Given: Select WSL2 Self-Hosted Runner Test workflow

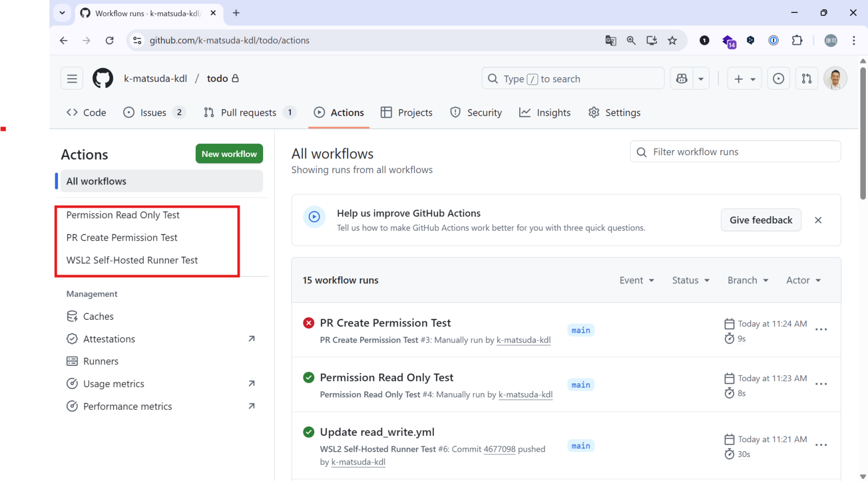Looking at the screenshot, I should pos(132,260).
